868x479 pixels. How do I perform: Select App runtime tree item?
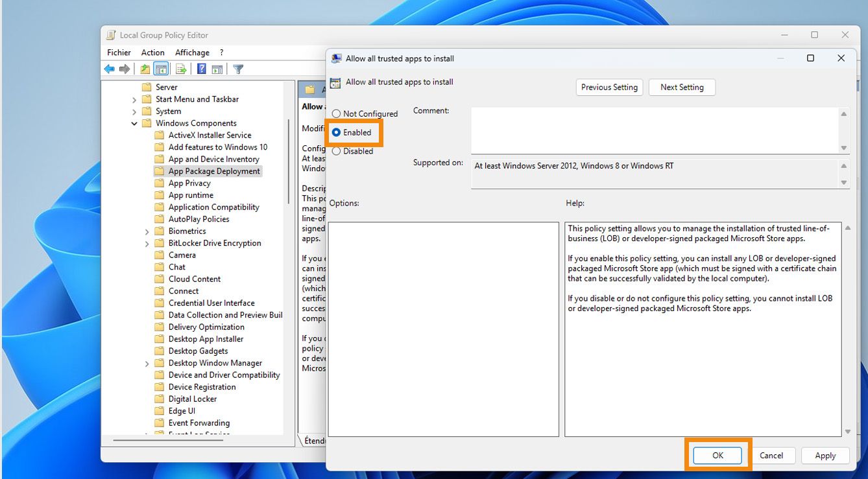(191, 195)
